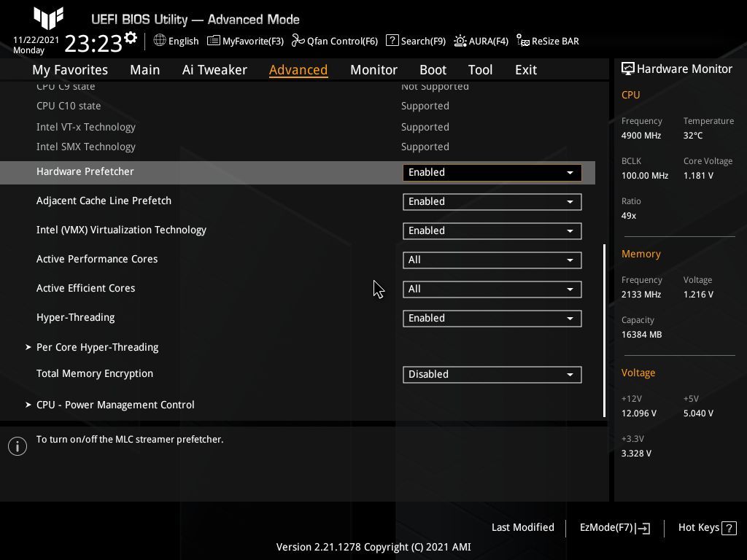Click ReSize BAR label
This screenshot has height=560, width=747.
click(555, 41)
